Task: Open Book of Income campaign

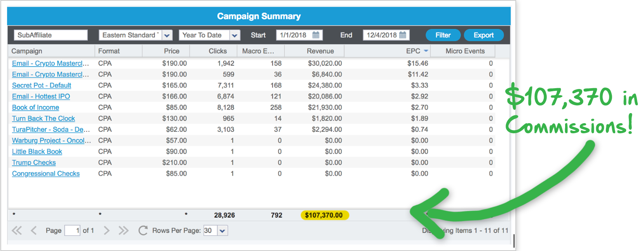Action: pos(35,108)
